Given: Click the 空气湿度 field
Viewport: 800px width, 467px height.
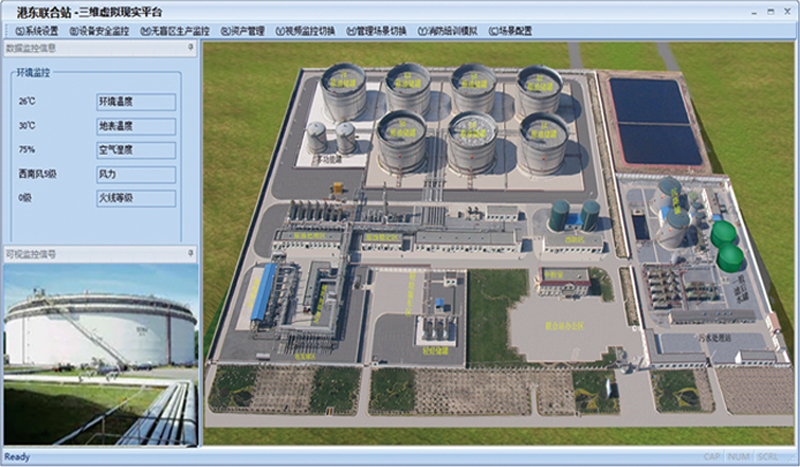Looking at the screenshot, I should (x=135, y=150).
